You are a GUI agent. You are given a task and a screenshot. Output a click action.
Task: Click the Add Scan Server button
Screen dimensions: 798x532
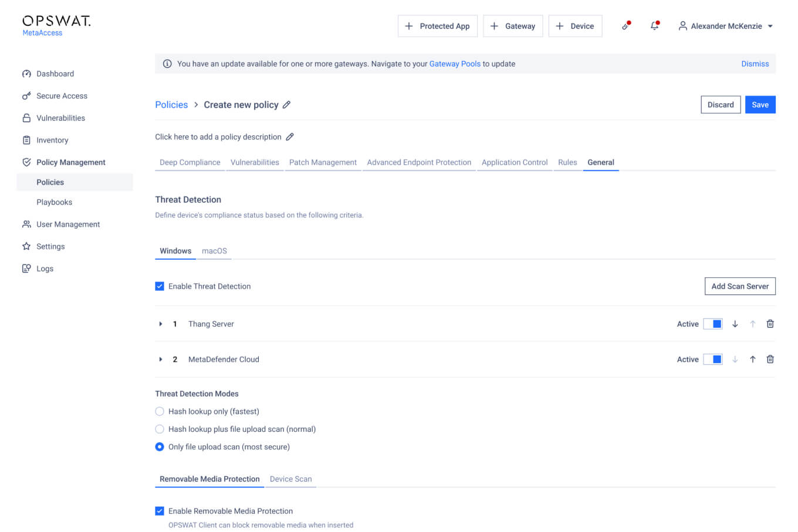click(739, 286)
